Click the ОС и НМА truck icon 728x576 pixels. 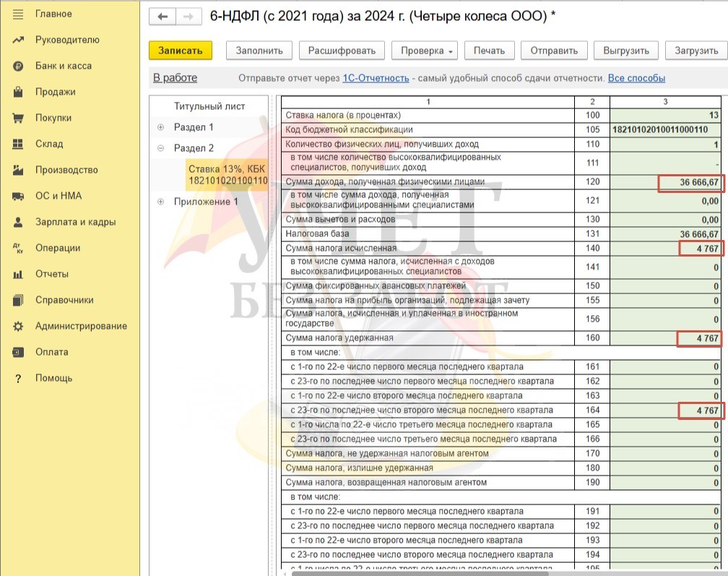17,197
